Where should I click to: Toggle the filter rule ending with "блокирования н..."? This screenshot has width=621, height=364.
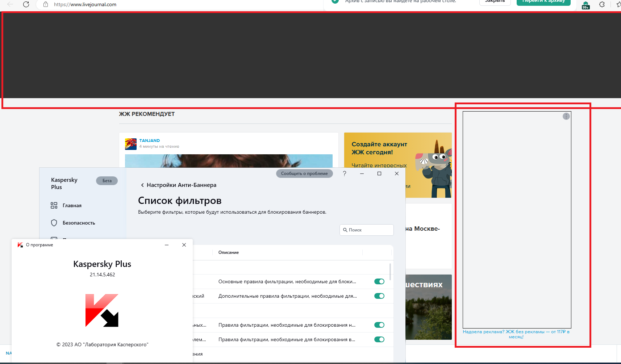click(379, 325)
